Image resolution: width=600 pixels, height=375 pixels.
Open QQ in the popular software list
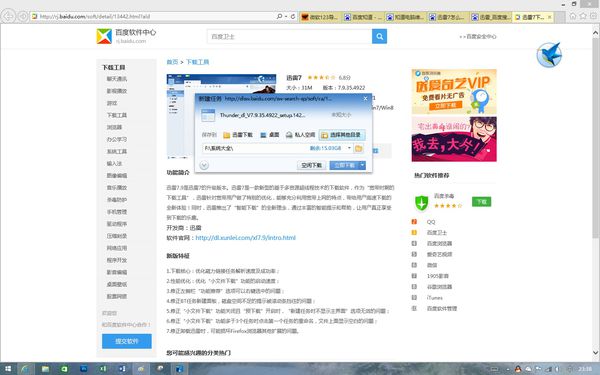[x=431, y=222]
